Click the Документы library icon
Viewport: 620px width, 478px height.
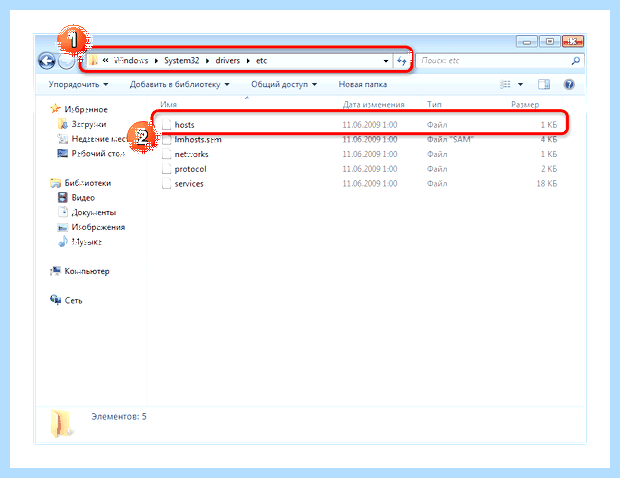click(63, 212)
